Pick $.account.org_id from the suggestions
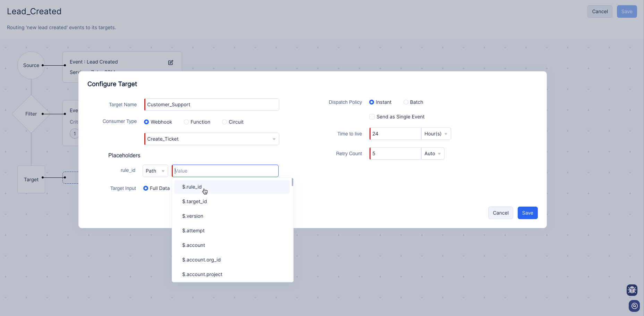The image size is (644, 316). (x=201, y=260)
